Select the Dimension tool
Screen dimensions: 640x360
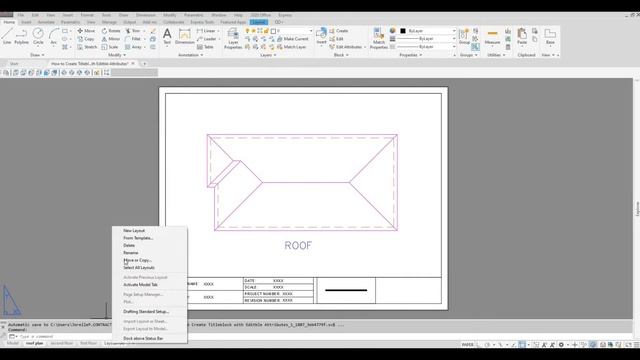184,36
